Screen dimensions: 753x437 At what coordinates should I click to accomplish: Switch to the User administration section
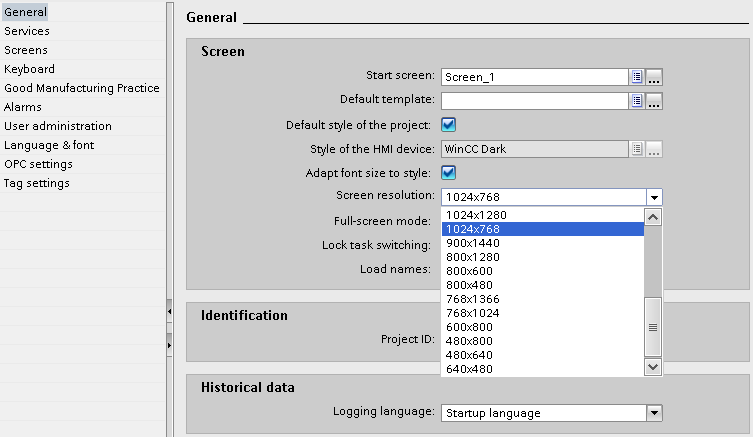click(x=58, y=126)
